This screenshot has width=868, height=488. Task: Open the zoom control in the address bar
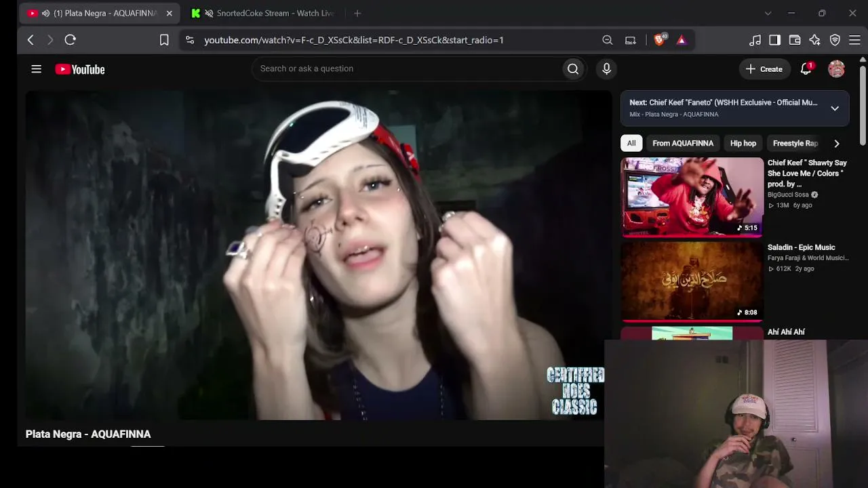608,40
